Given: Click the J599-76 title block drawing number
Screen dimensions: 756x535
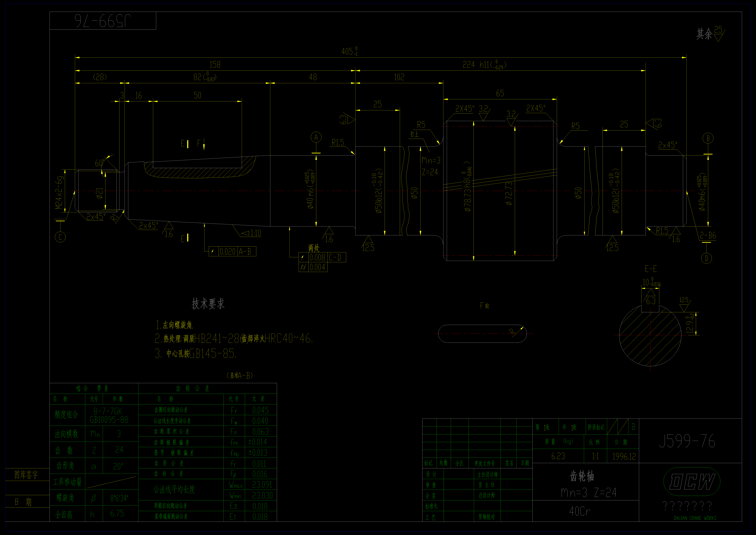Looking at the screenshot, I should point(687,441).
